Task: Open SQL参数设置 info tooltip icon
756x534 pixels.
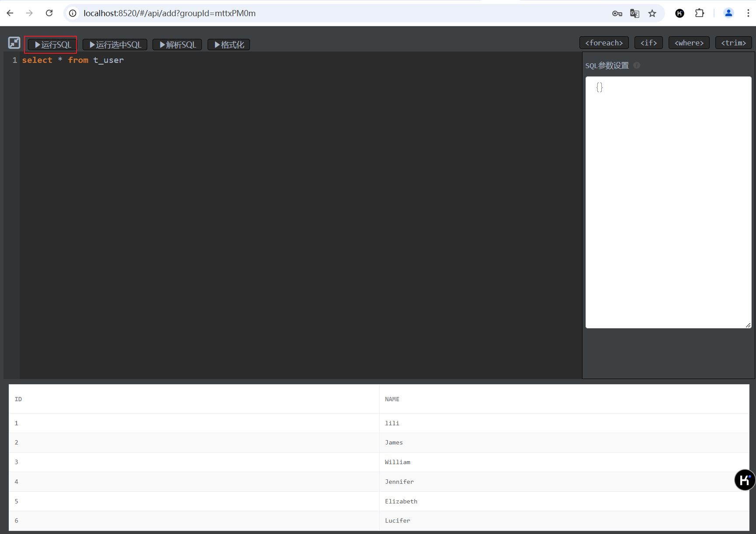Action: click(x=637, y=65)
